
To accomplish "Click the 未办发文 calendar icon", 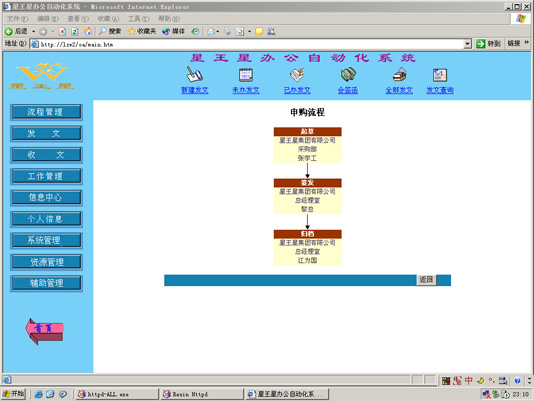I will pos(246,75).
